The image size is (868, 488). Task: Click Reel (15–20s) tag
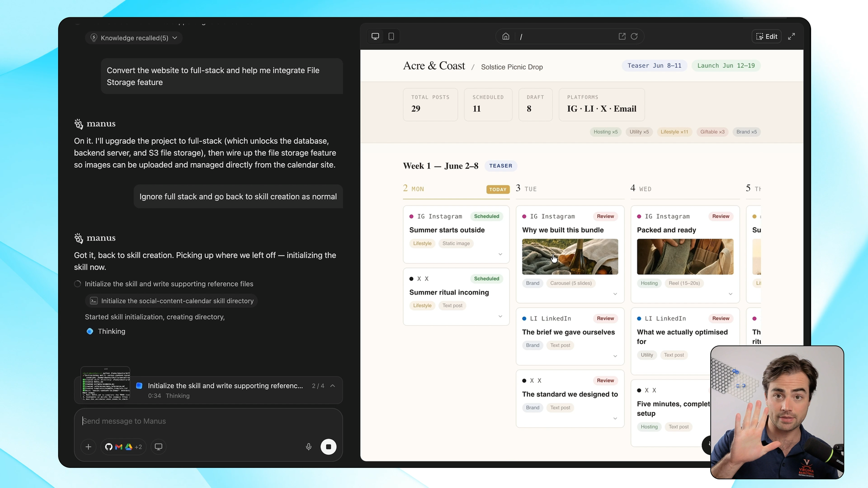tap(685, 283)
